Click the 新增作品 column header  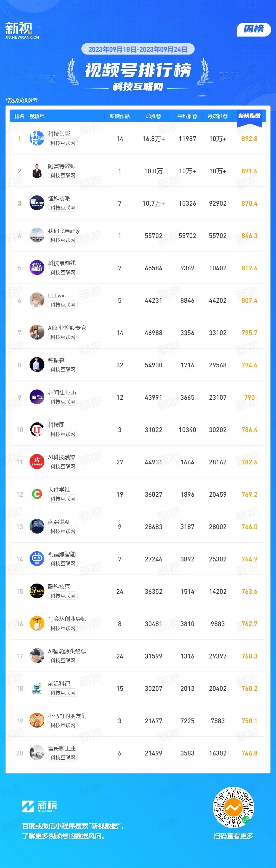click(120, 116)
